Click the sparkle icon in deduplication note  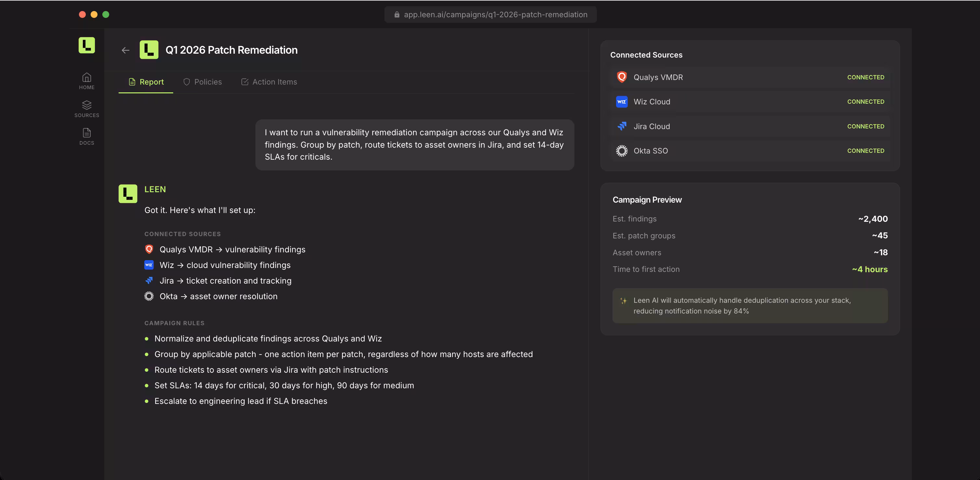tap(623, 301)
